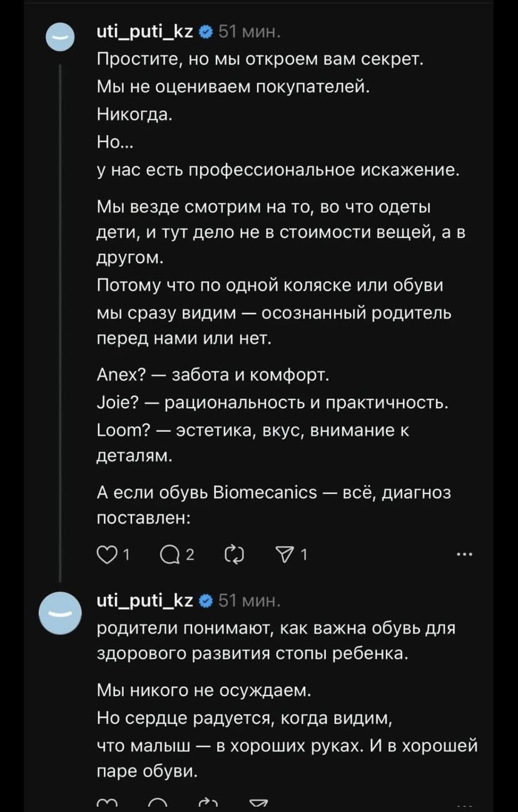
Task: Like the first uti_puti_kz post
Action: 106,554
